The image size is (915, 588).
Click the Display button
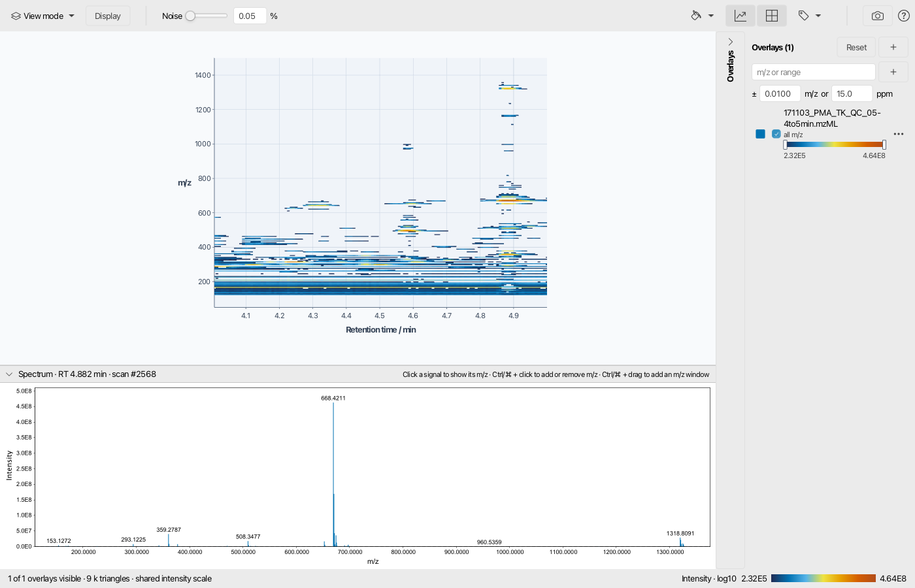108,16
